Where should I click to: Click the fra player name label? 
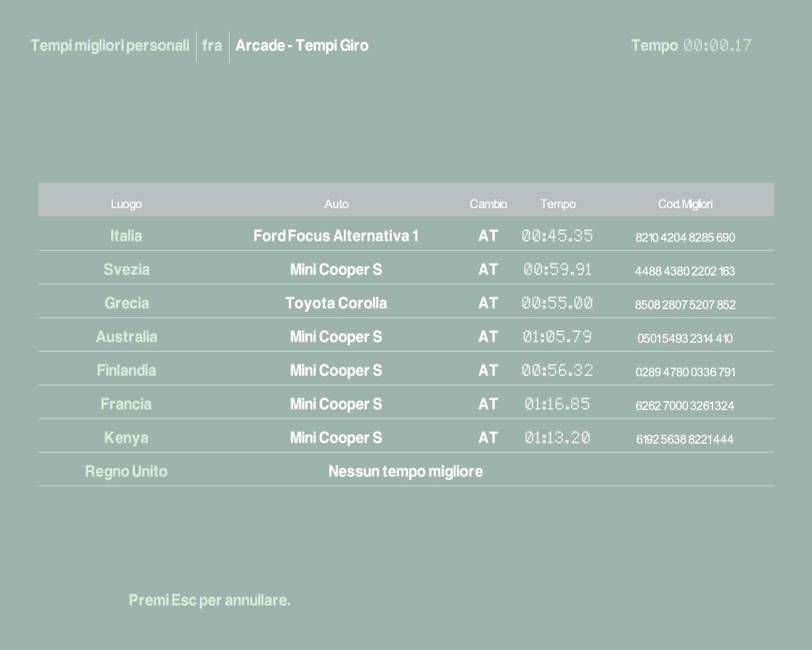[x=212, y=46]
